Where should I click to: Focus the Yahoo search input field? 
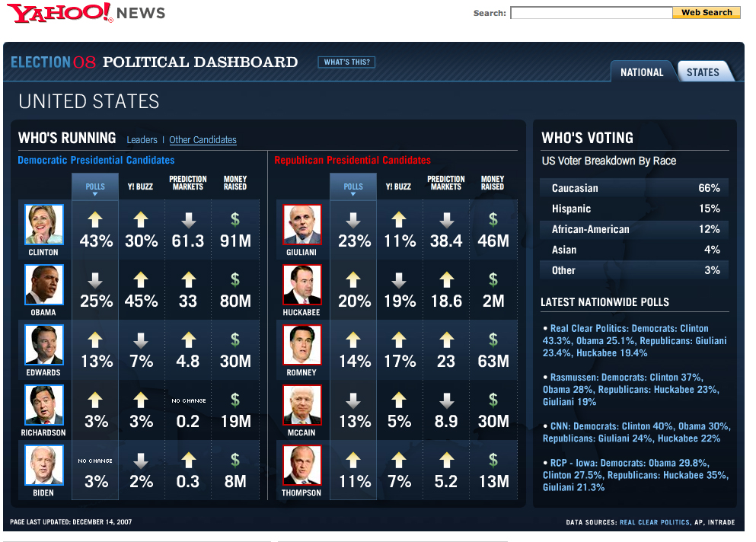click(592, 12)
